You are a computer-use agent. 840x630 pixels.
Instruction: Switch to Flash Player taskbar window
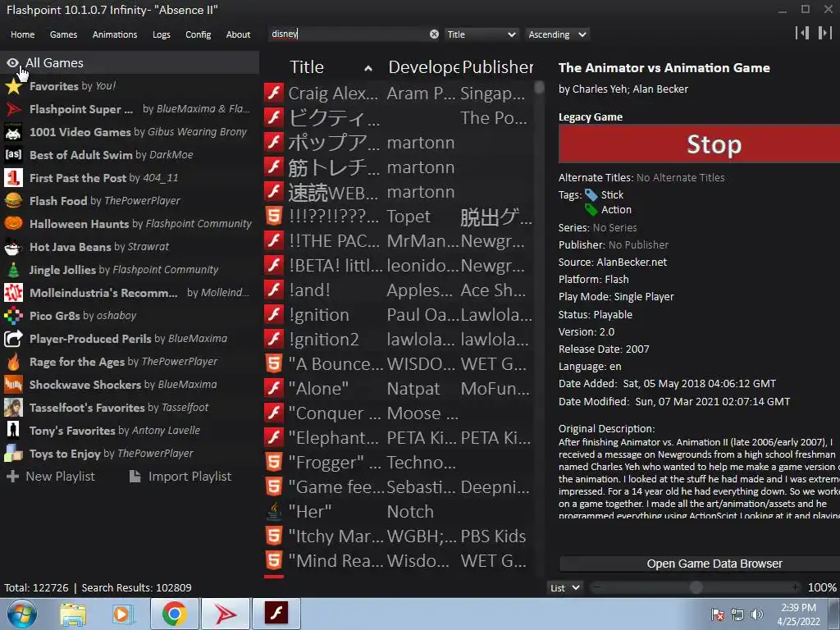pyautogui.click(x=276, y=614)
